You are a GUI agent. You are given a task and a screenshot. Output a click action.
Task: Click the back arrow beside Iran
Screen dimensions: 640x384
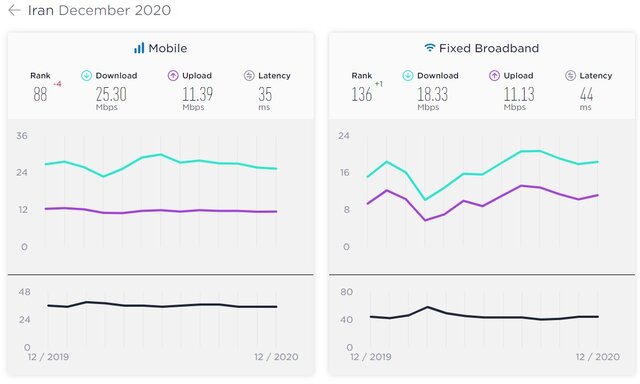[14, 10]
